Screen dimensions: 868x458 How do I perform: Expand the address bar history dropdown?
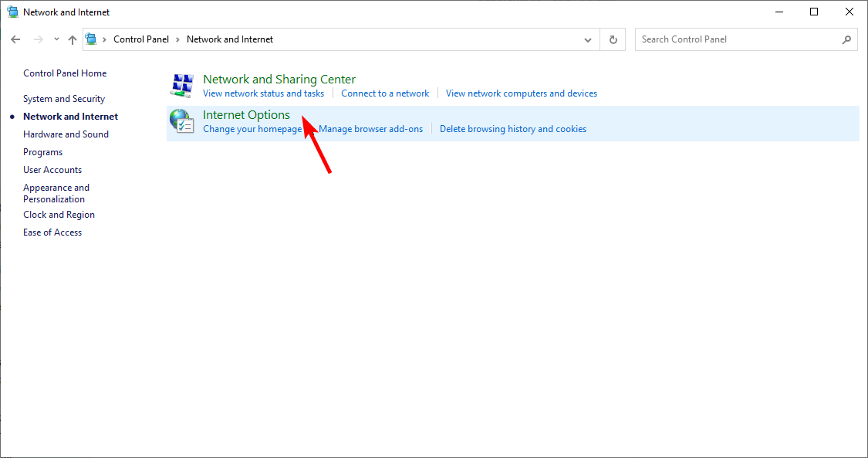[588, 39]
